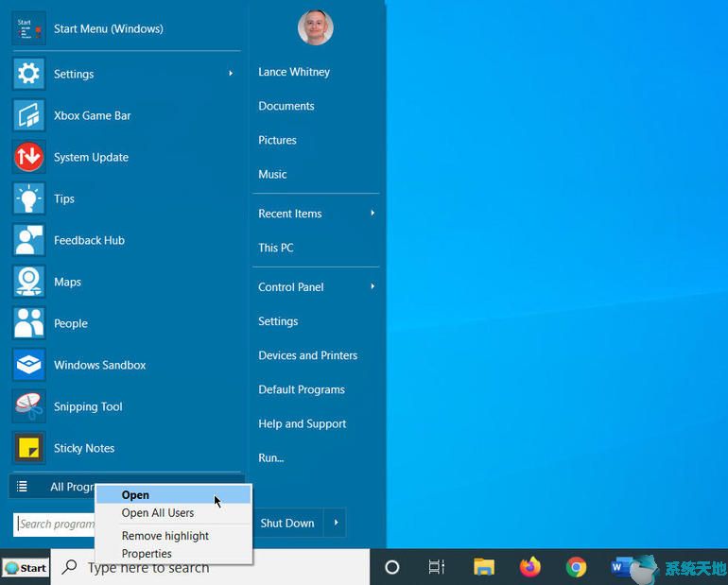Click the user profile picture
This screenshot has width=728, height=585.
tap(315, 27)
